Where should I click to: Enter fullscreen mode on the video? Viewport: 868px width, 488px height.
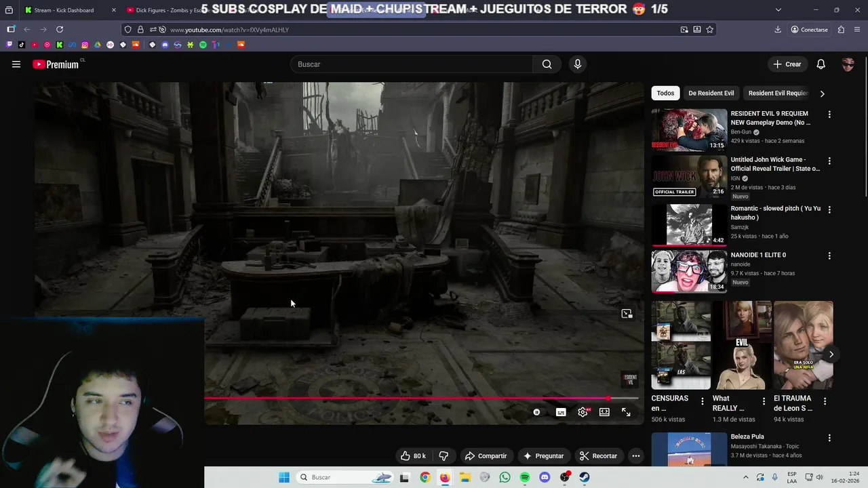(x=626, y=412)
